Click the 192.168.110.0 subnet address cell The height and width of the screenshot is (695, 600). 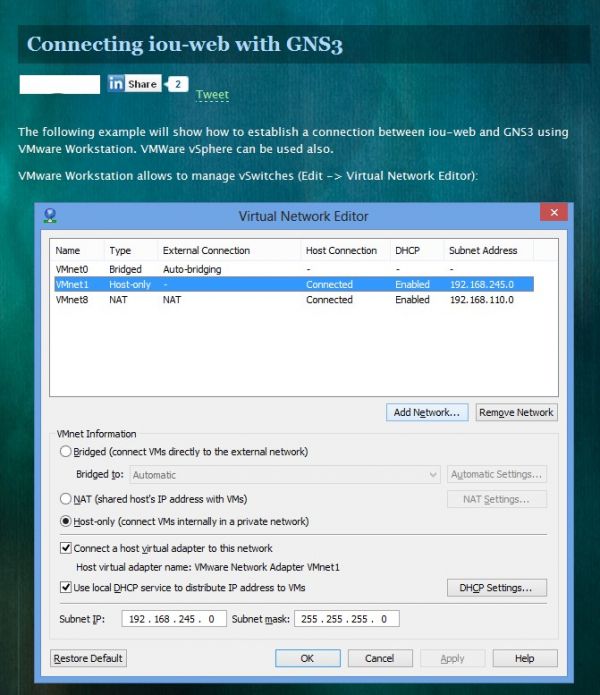point(482,300)
